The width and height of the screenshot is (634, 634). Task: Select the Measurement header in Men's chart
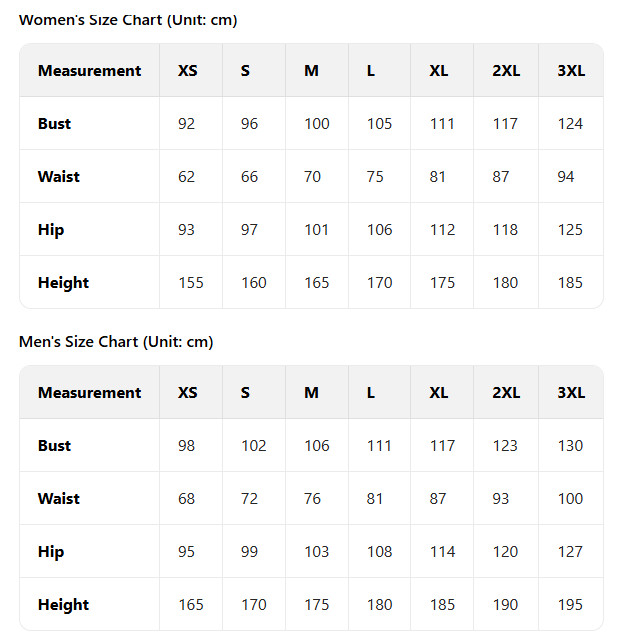click(x=89, y=393)
